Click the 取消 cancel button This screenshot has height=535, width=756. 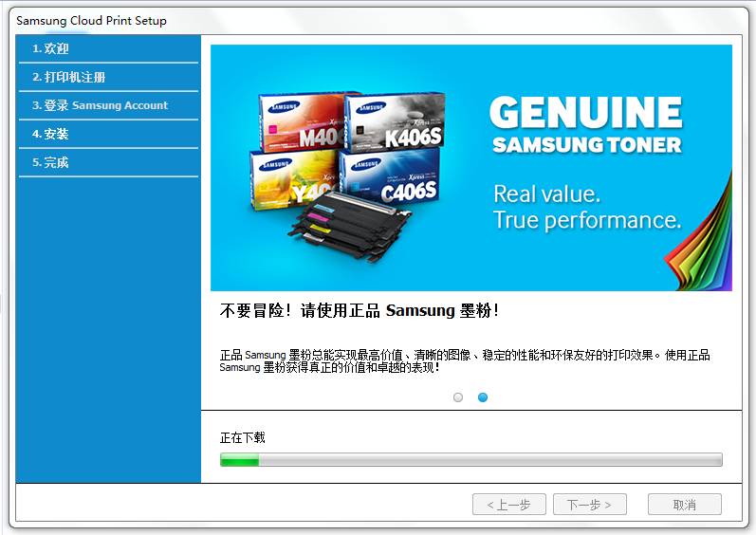click(x=685, y=505)
